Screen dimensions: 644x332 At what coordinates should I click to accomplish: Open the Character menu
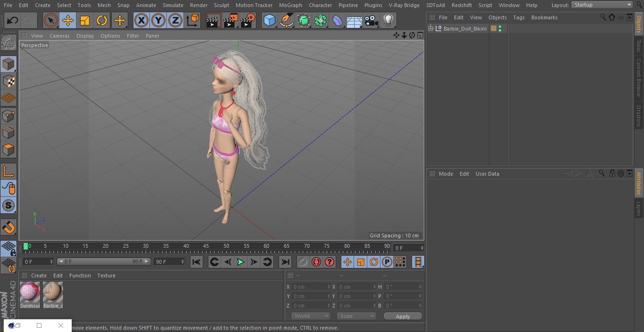pyautogui.click(x=321, y=5)
